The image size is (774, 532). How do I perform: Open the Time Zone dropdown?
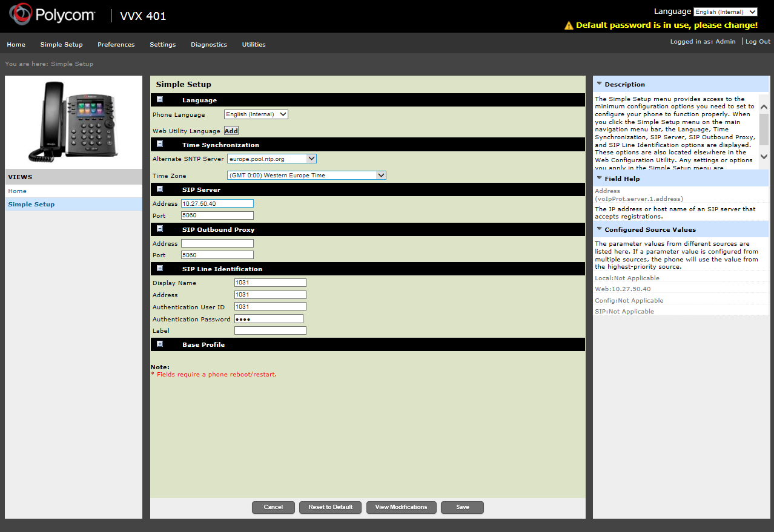[x=306, y=176]
